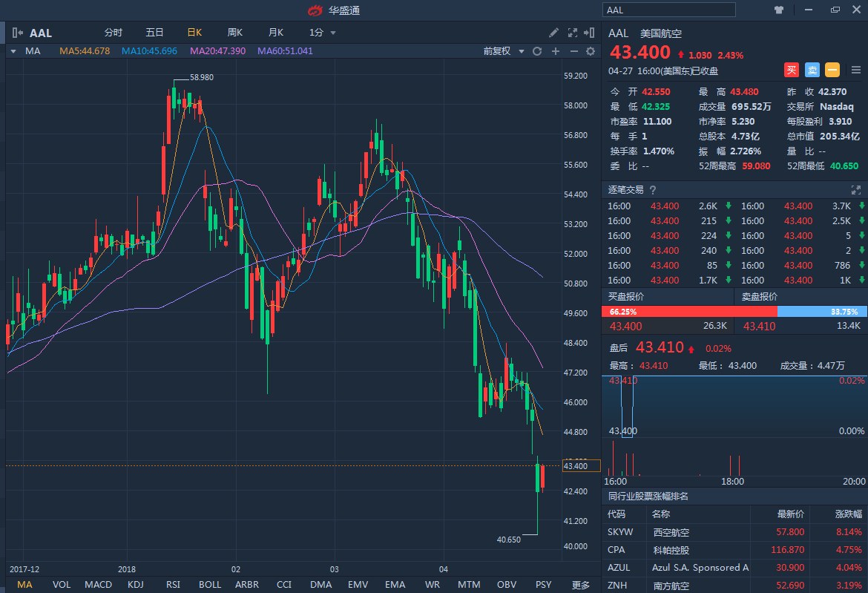868x593 pixels.
Task: Click the left panel collapse icon beside AAL
Action: click(x=18, y=33)
